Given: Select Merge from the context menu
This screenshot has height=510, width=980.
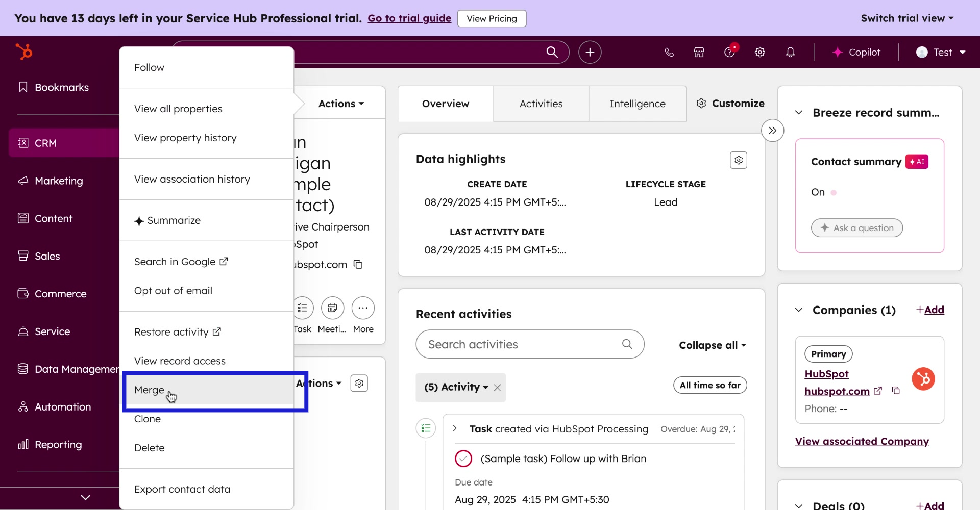Looking at the screenshot, I should tap(150, 390).
